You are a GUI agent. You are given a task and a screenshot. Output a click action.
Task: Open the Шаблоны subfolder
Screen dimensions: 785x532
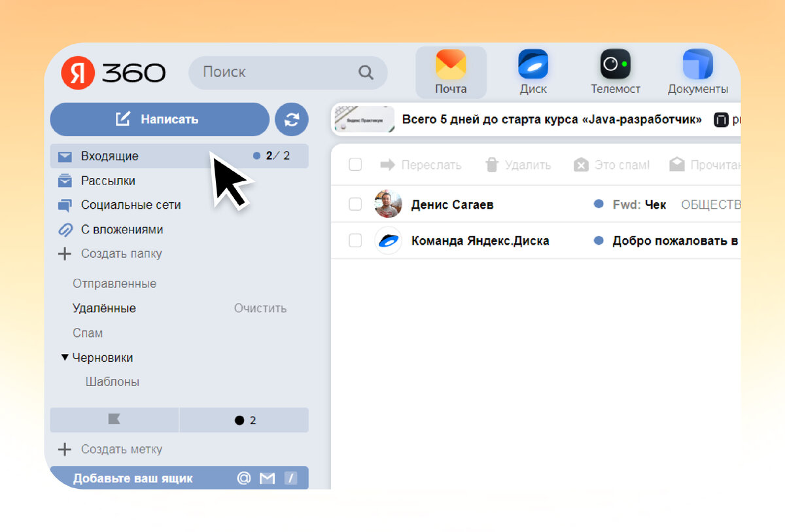pos(113,382)
